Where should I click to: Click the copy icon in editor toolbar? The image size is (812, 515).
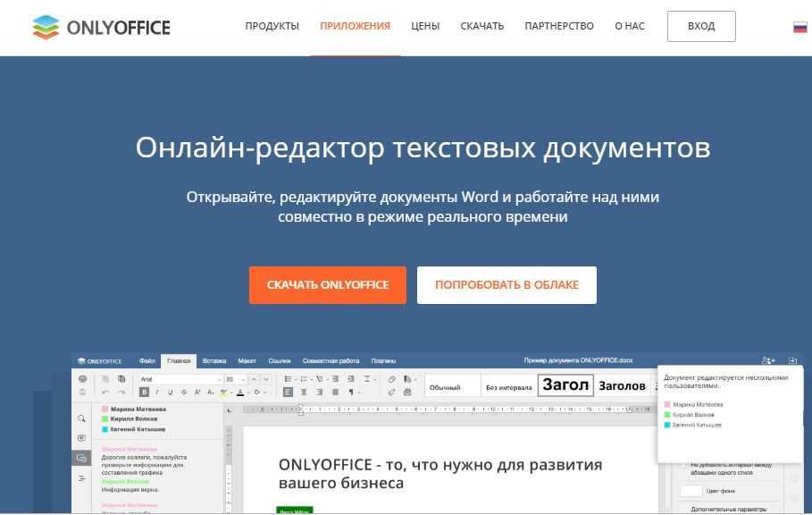coord(106,379)
